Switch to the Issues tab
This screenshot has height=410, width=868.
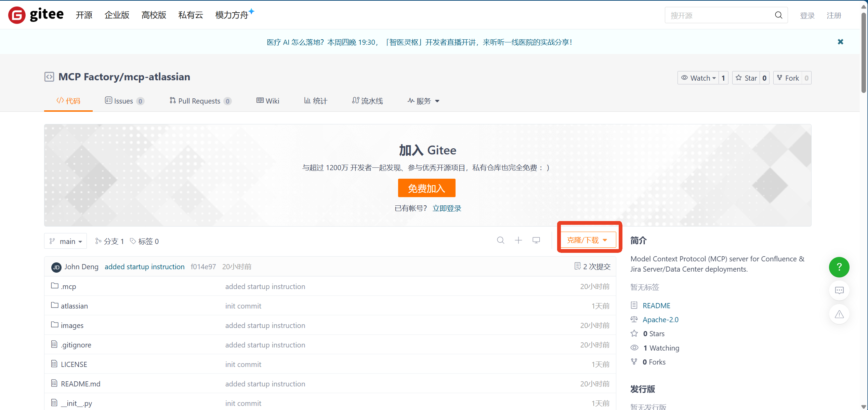[x=123, y=101]
